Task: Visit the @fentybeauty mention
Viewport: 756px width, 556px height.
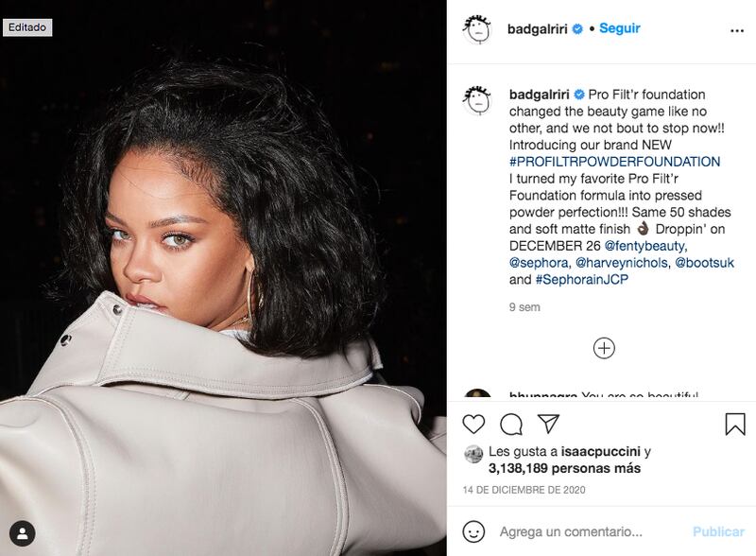Action: coord(644,246)
